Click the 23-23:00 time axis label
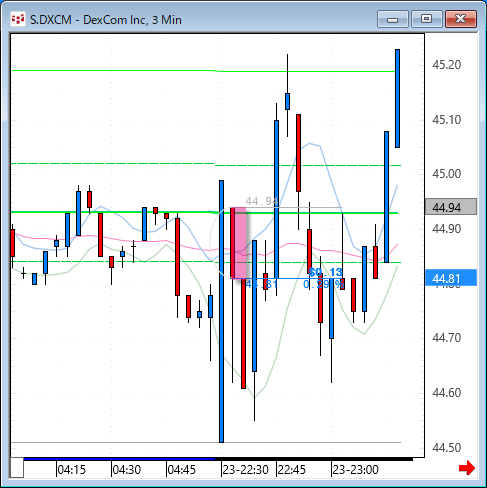This screenshot has height=488, width=487. coord(355,470)
